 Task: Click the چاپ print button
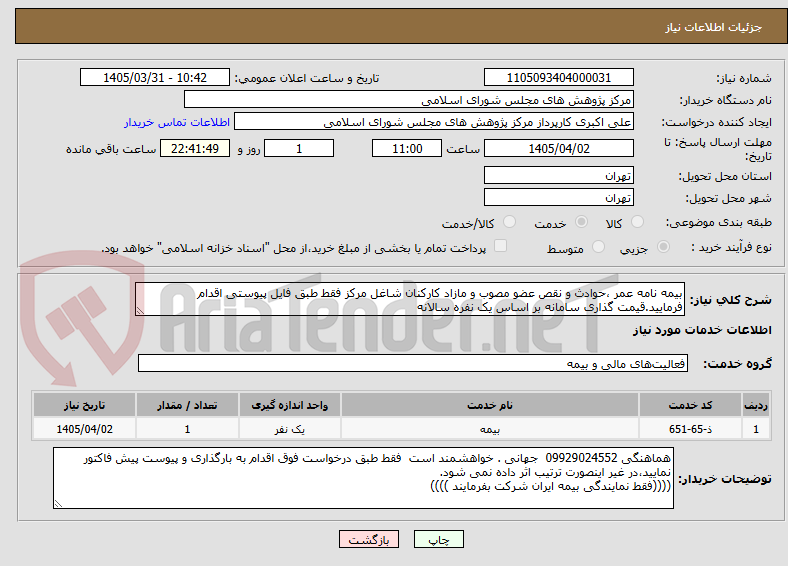pyautogui.click(x=439, y=539)
